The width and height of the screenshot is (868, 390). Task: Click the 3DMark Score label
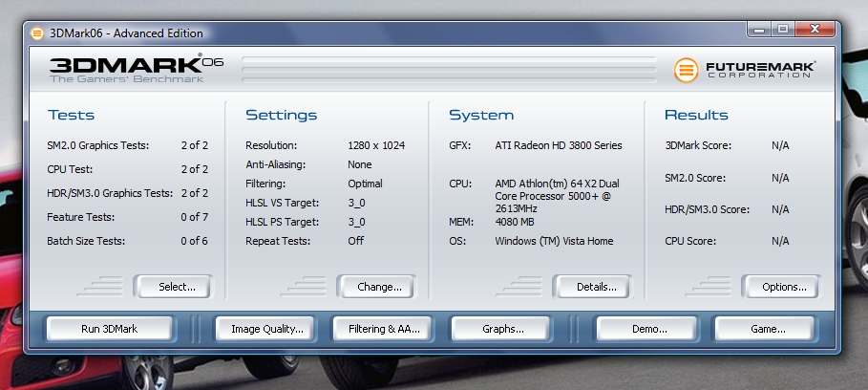(698, 145)
